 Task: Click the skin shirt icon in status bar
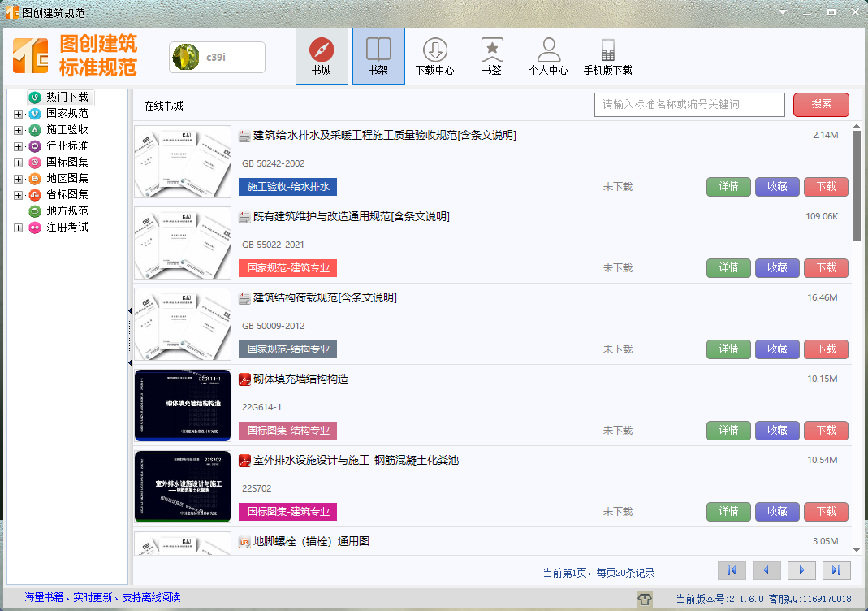[x=645, y=599]
